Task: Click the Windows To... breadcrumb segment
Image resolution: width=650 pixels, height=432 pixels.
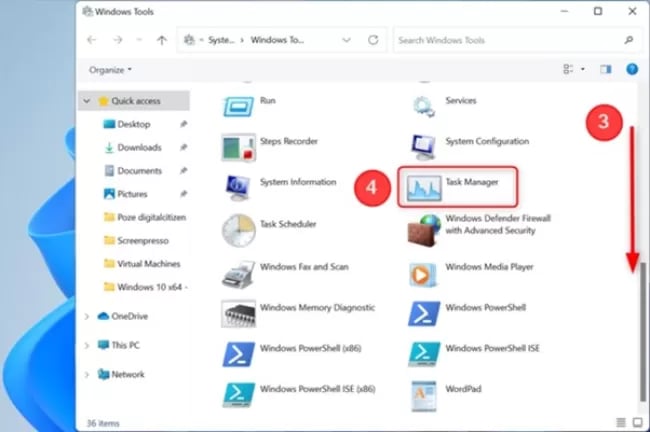Action: (277, 40)
